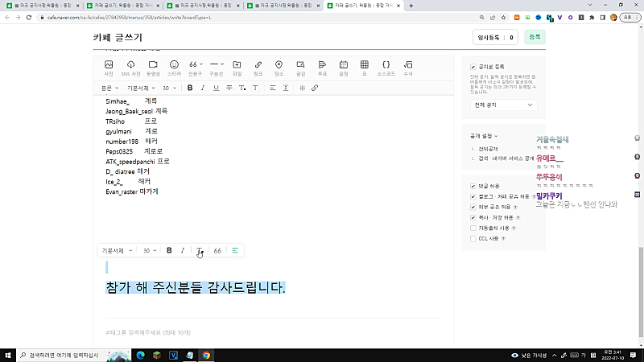This screenshot has width=644, height=362.
Task: Open font size 30 dropdown in formatting bar
Action: (169, 88)
